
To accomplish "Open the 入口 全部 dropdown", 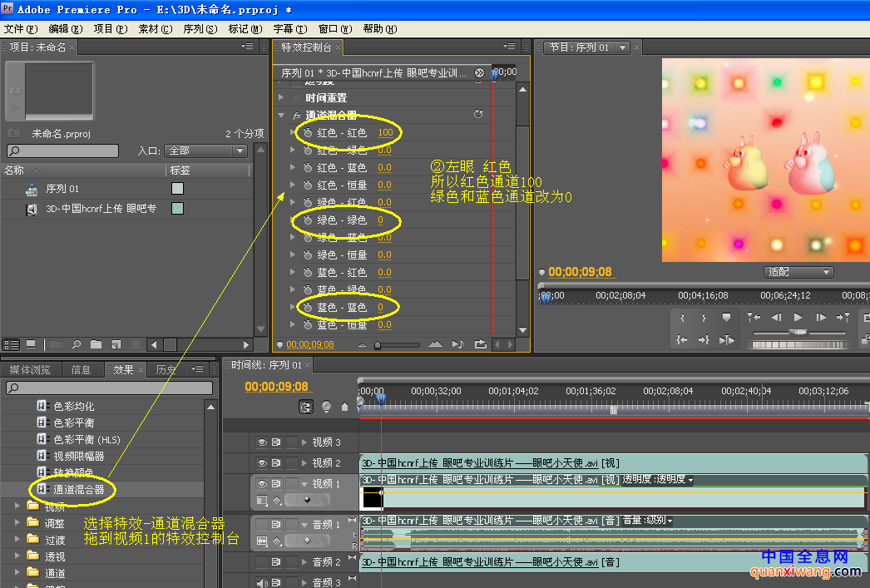I will coord(205,151).
